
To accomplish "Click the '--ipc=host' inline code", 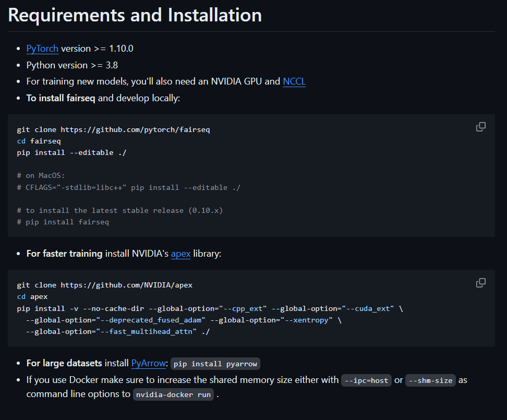I will [x=366, y=380].
